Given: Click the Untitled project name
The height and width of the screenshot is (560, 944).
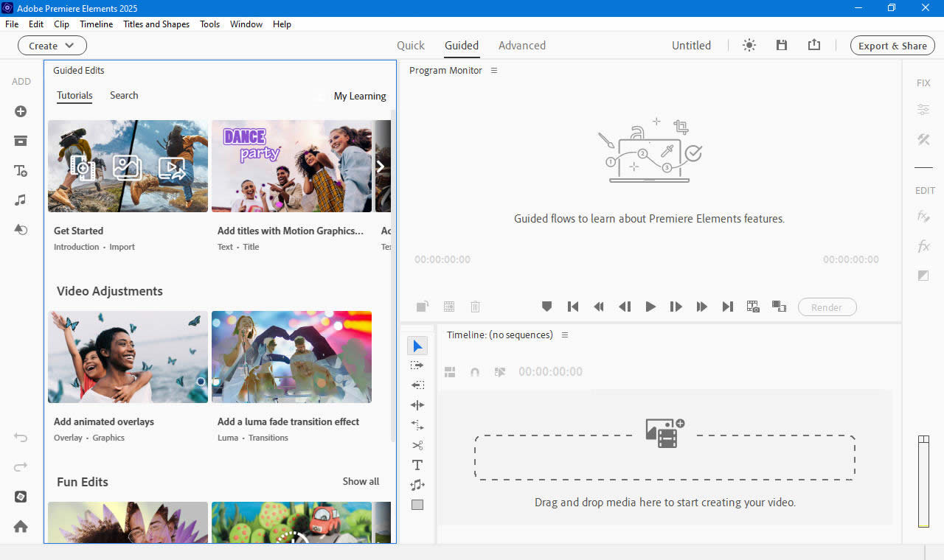Looking at the screenshot, I should (x=691, y=45).
